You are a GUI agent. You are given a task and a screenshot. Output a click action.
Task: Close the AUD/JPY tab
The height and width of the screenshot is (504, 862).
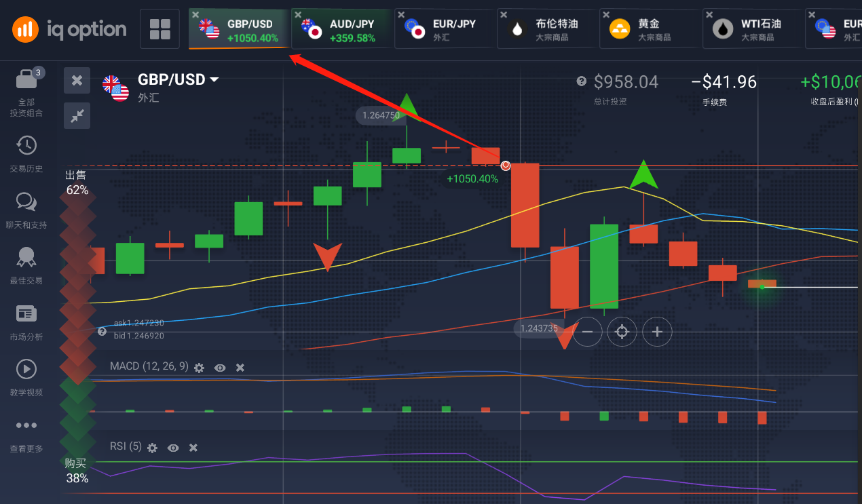click(298, 14)
